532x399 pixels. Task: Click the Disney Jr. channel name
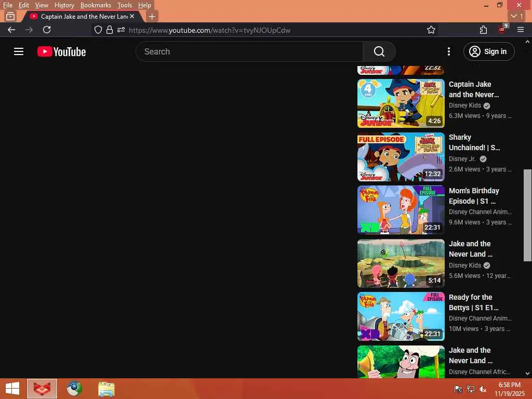pyautogui.click(x=462, y=159)
